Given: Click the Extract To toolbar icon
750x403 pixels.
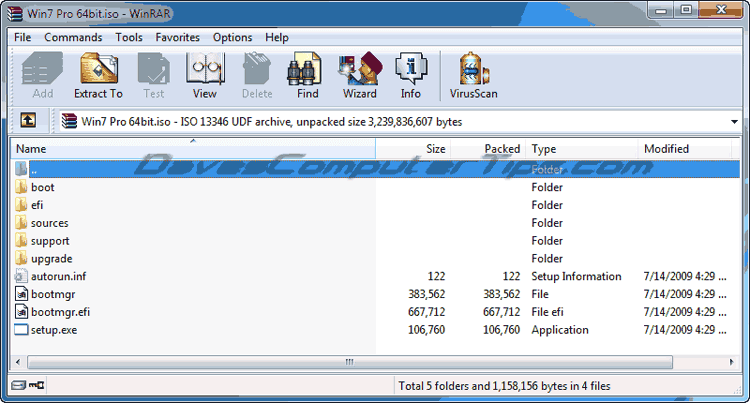Looking at the screenshot, I should pyautogui.click(x=99, y=69).
